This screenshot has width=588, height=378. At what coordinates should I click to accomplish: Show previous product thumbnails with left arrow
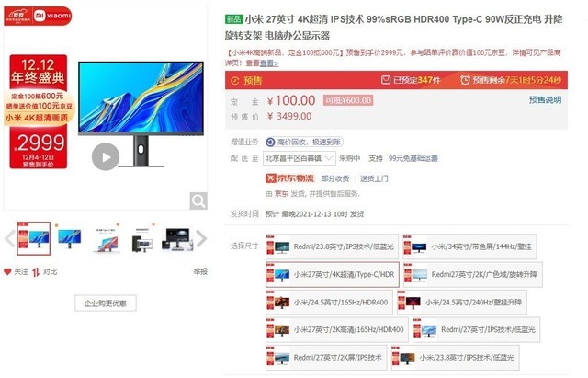[x=9, y=239]
